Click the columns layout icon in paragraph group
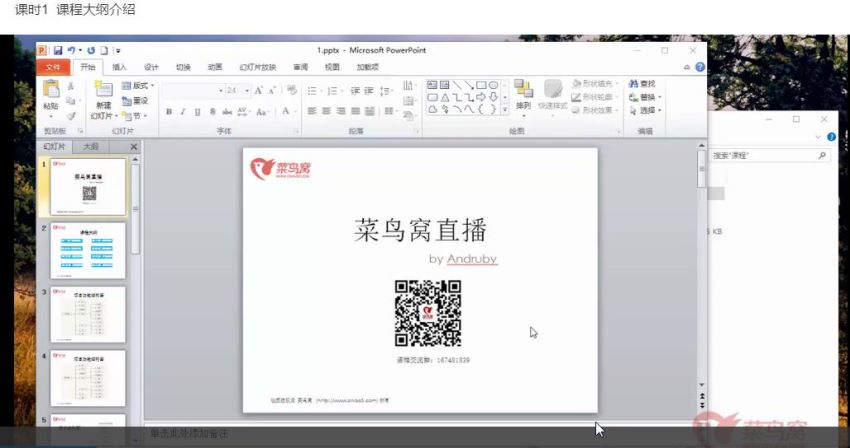The width and height of the screenshot is (850, 448). (x=390, y=111)
